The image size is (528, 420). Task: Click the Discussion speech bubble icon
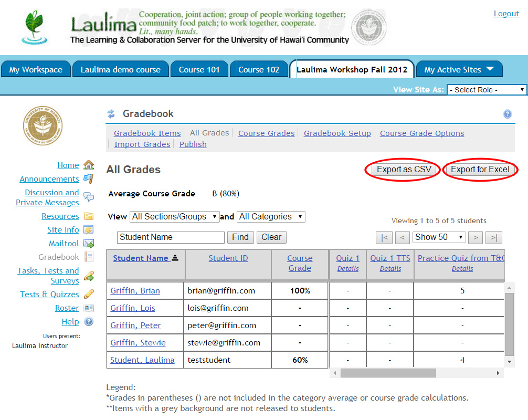coord(89,197)
